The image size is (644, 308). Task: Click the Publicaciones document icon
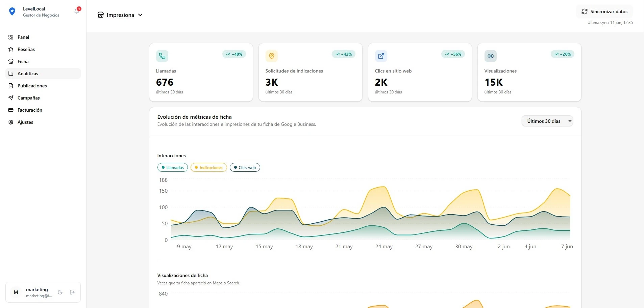click(11, 86)
